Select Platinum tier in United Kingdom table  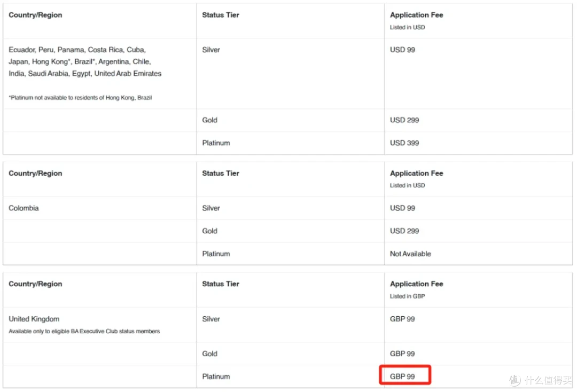point(216,377)
